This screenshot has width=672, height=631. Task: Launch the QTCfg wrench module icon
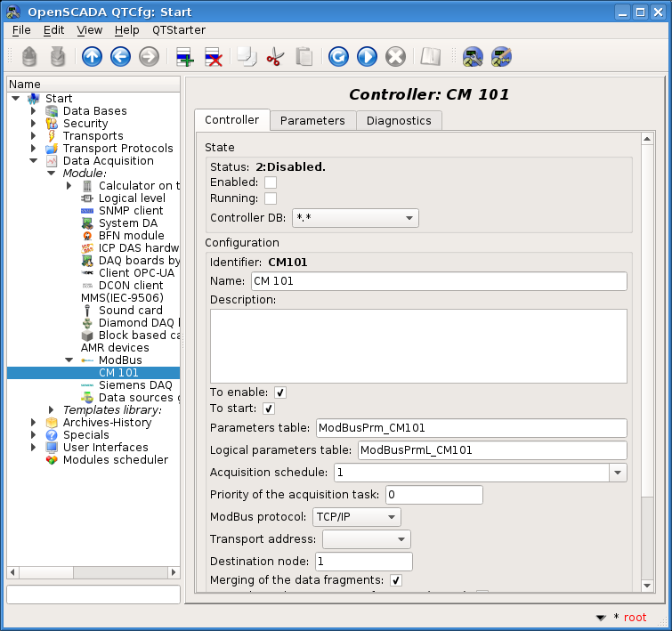pos(473,57)
